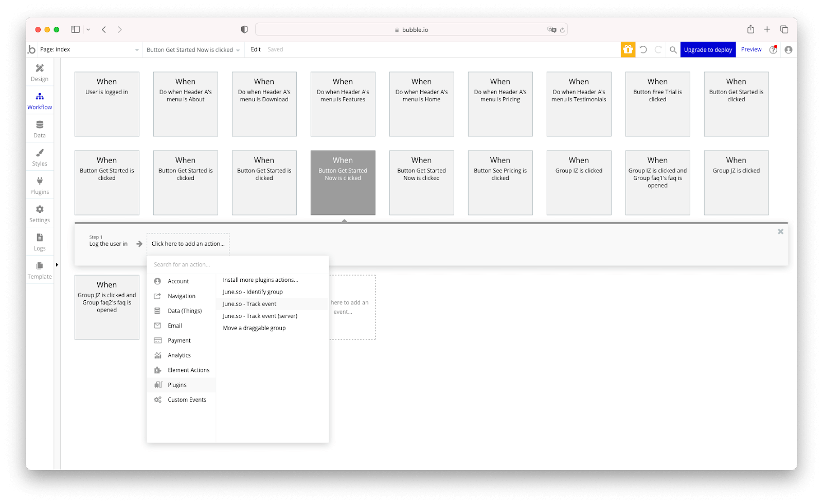Open the Styles panel icon
The image size is (823, 504).
(39, 156)
